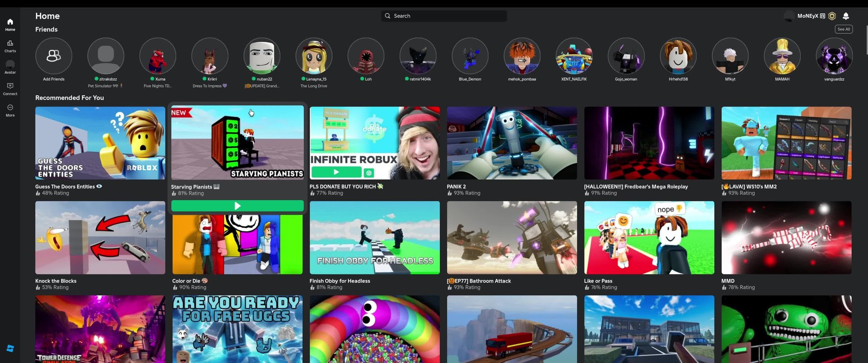Open vanguardzz friend avatar

(x=834, y=56)
